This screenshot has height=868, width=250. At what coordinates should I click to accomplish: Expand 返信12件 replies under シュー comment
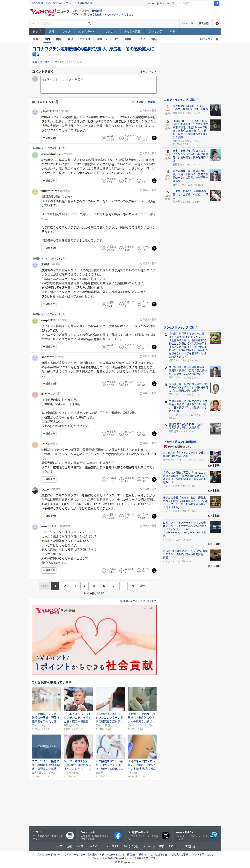[x=50, y=516]
